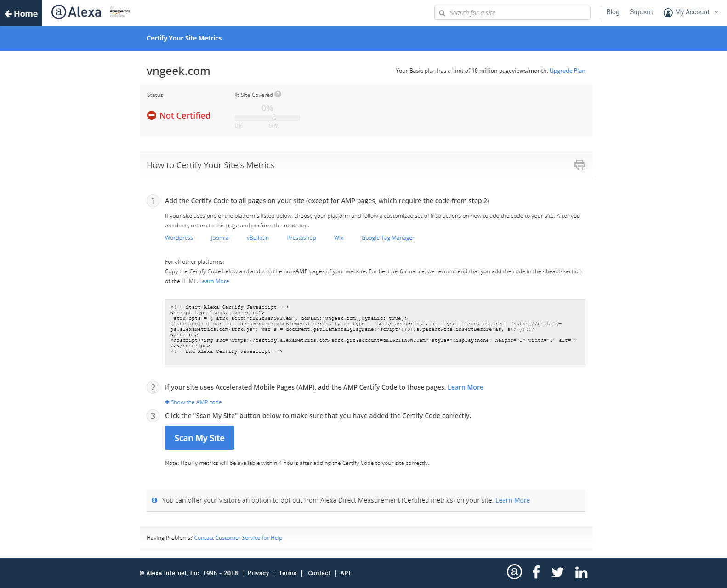Open the Wordpress platform instructions
Screen dimensions: 727x588
pos(179,238)
